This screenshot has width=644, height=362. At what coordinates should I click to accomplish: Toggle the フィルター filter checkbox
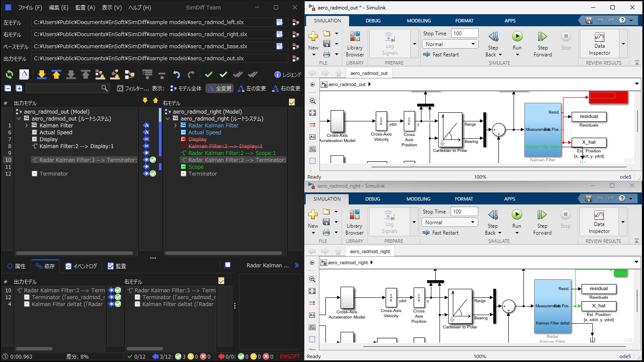(x=120, y=88)
